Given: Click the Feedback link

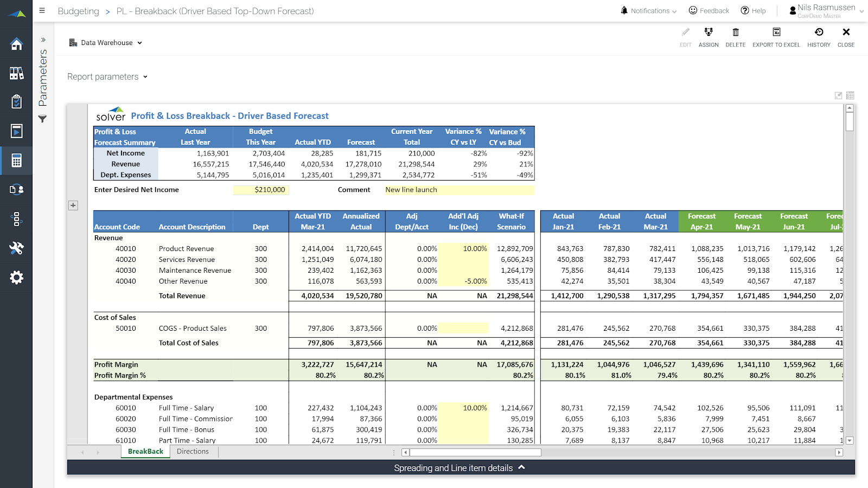Looking at the screenshot, I should (x=709, y=11).
